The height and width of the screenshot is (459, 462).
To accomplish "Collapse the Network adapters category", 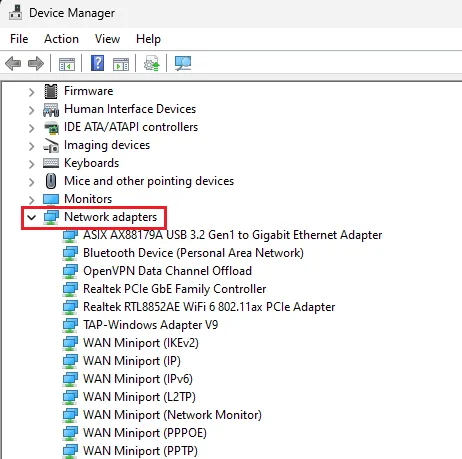I will pyautogui.click(x=32, y=218).
